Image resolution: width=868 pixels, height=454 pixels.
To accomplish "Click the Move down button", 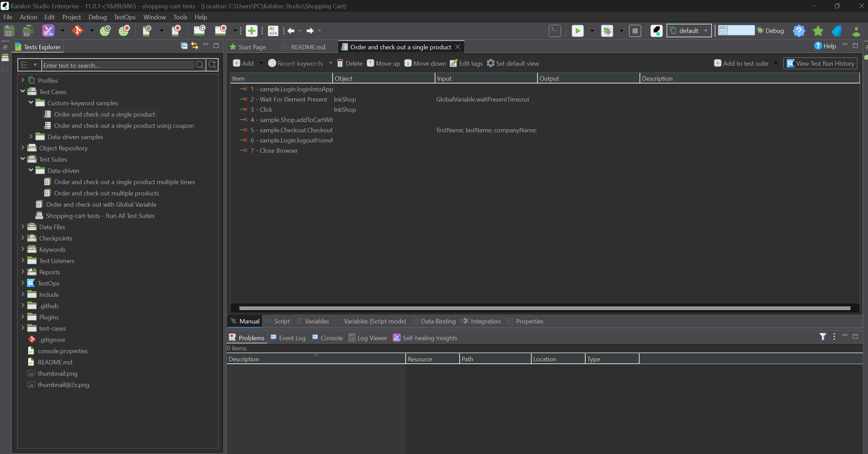I will (x=425, y=63).
